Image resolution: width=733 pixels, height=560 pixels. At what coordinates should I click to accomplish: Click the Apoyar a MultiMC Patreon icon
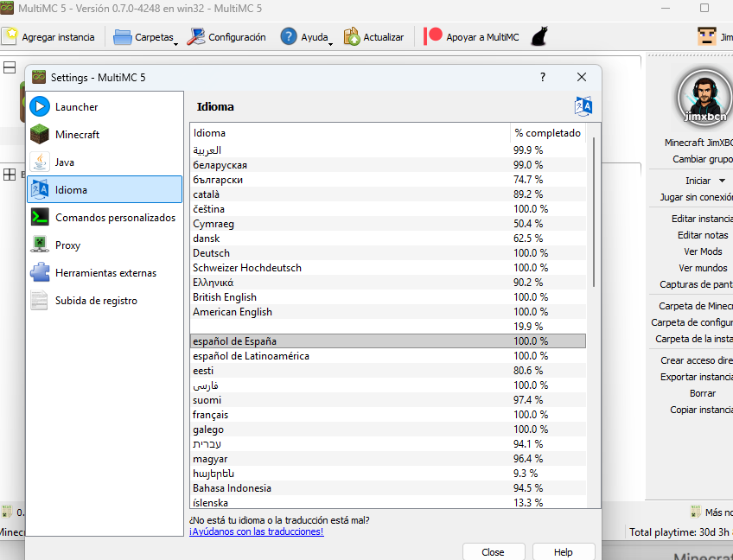coord(434,36)
